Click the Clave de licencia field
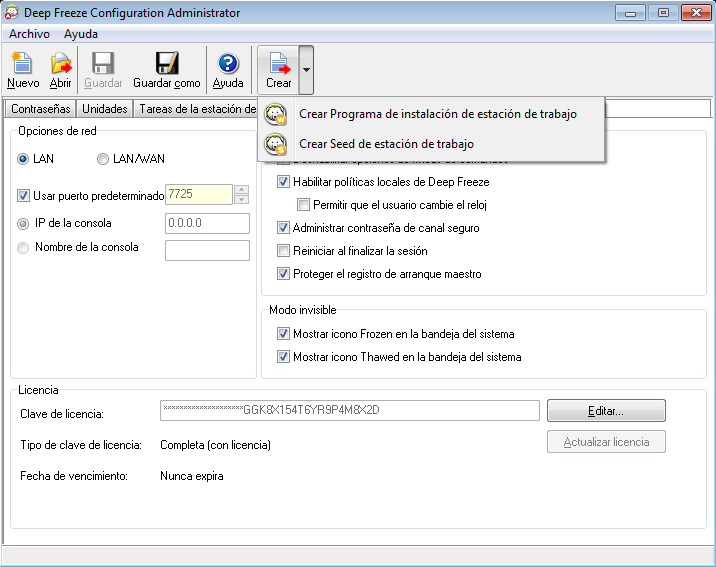The image size is (716, 567). (350, 410)
